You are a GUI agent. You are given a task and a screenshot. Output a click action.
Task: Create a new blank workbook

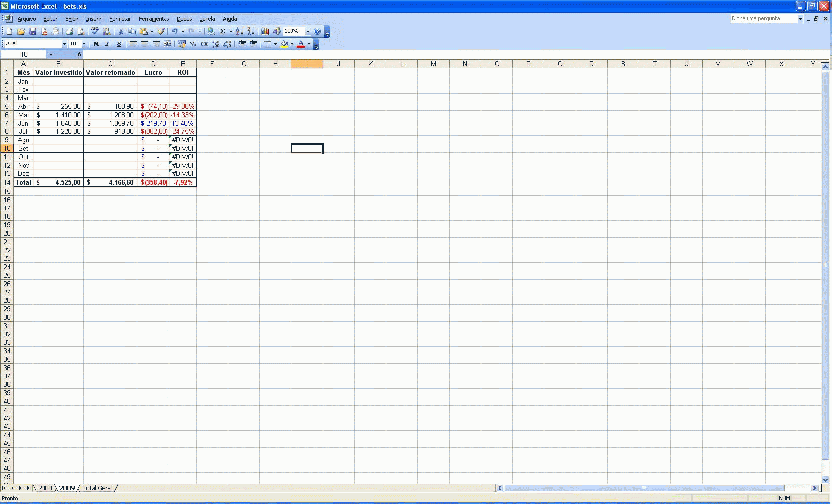[x=9, y=31]
